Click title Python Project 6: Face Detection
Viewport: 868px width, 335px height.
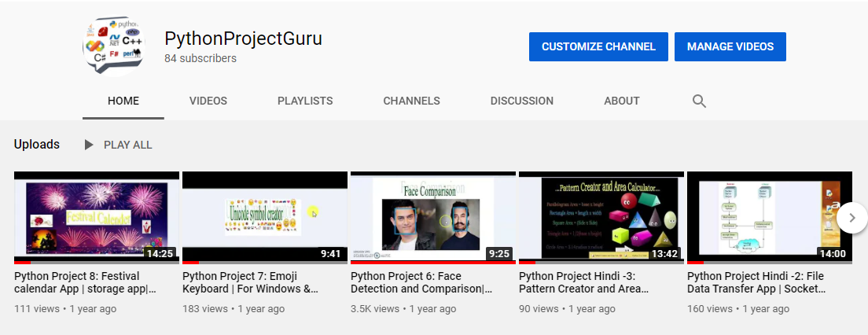pyautogui.click(x=421, y=282)
